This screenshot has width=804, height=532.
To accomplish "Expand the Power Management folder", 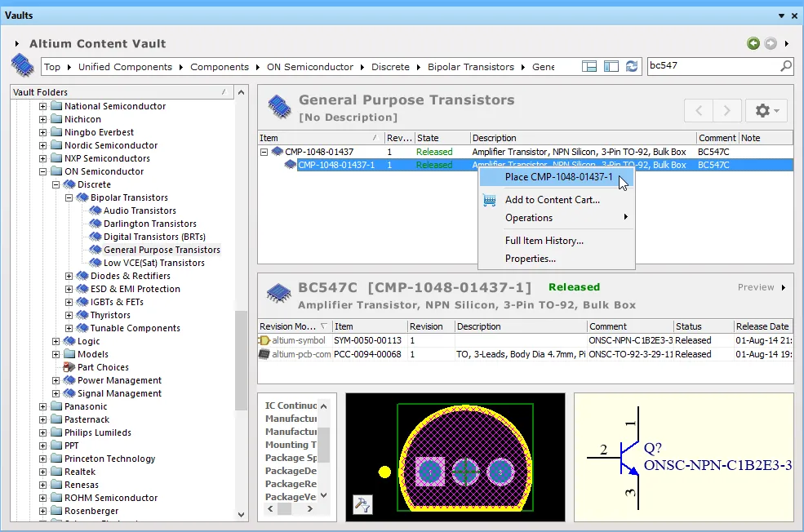I will point(56,380).
